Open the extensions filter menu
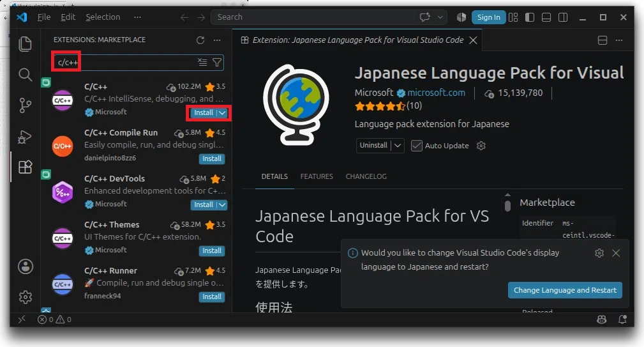 pos(217,62)
